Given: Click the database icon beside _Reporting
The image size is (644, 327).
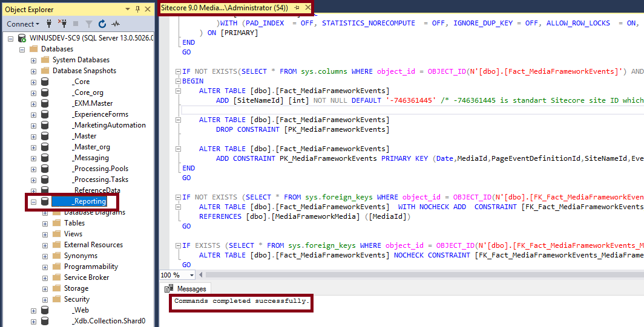Looking at the screenshot, I should [x=45, y=201].
